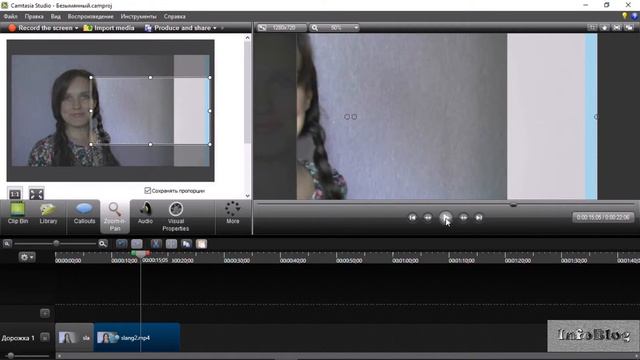Screen dimensions: 640x360
Task: Open the timeline settings gear dropdown
Action: (27, 257)
